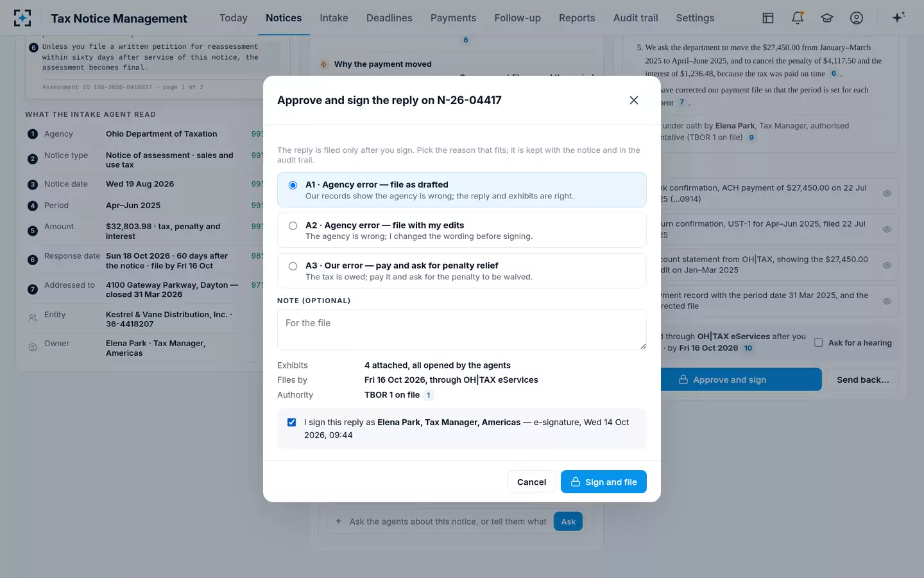Click the 'Ohio Department of Taxation' agency value

tap(162, 134)
